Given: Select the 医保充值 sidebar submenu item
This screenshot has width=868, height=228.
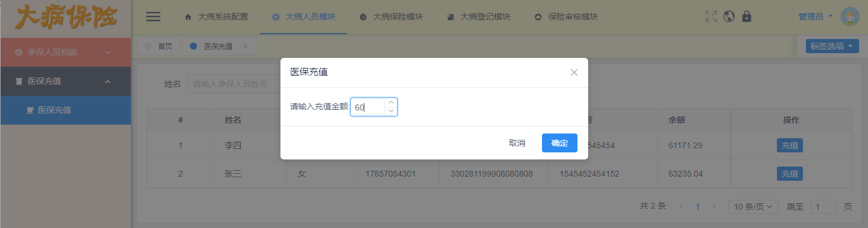Looking at the screenshot, I should click(x=65, y=110).
